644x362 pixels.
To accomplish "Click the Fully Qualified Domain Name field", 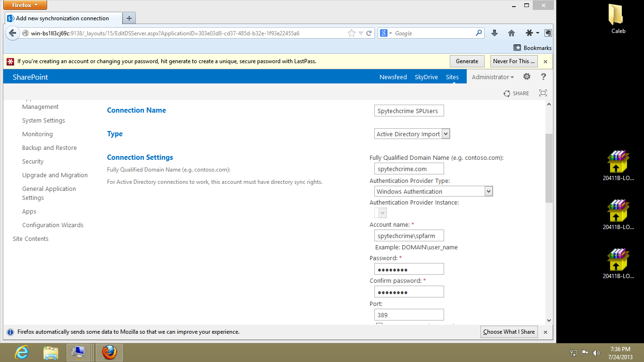I will coord(409,169).
